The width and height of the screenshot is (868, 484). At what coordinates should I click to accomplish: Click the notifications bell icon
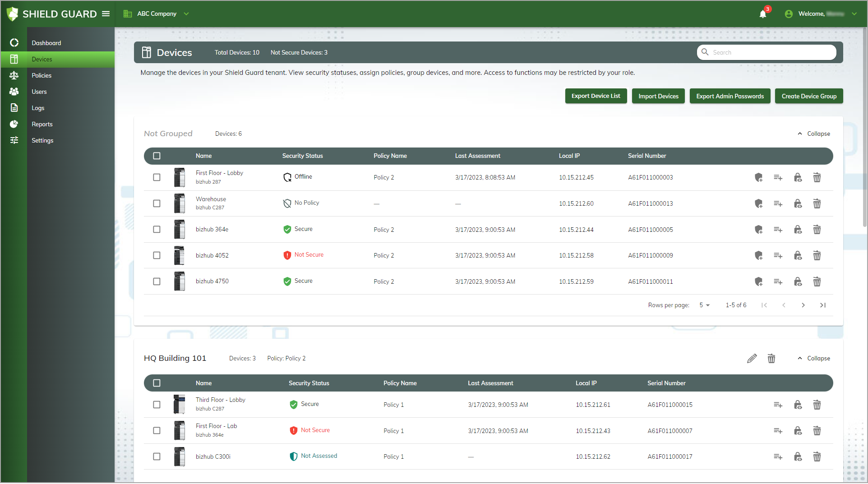pos(762,14)
